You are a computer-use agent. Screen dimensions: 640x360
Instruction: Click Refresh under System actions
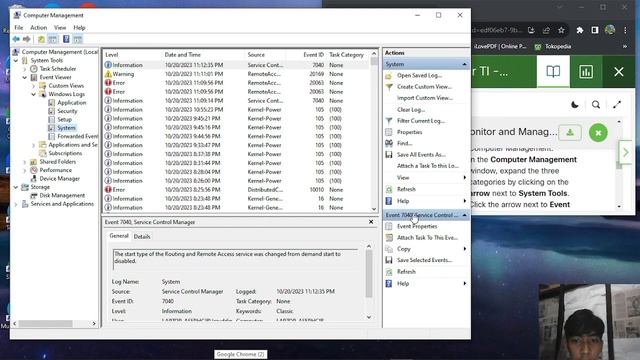point(406,189)
